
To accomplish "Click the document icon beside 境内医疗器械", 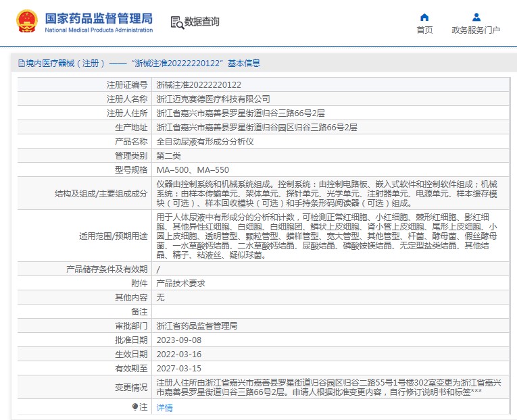I will pyautogui.click(x=22, y=63).
